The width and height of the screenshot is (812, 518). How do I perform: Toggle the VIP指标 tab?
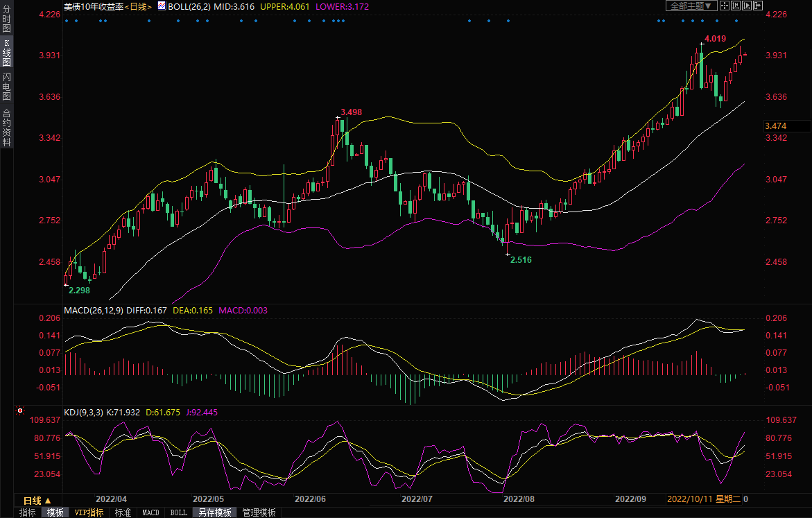tap(89, 512)
